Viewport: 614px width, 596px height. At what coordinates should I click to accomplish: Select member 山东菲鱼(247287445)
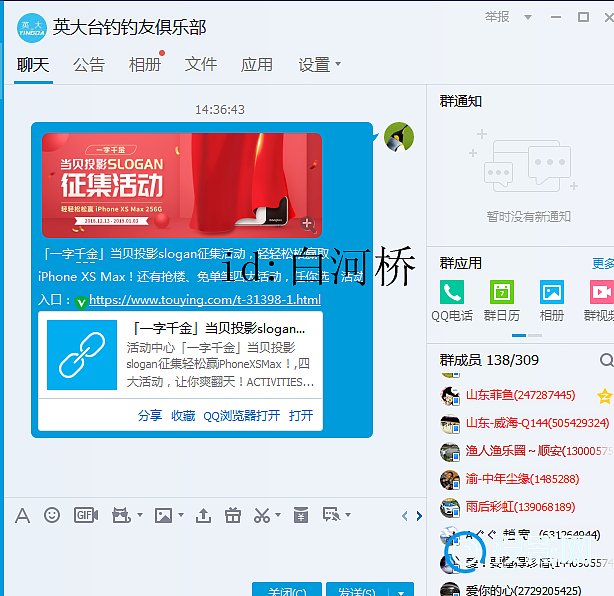pos(520,395)
